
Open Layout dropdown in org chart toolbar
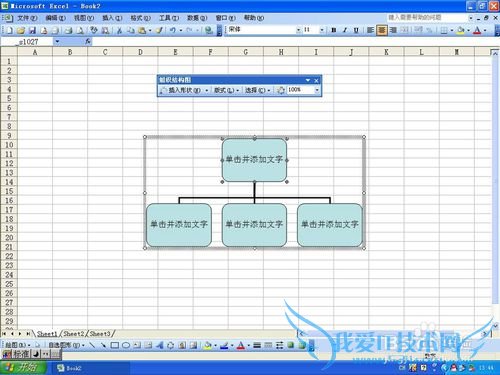tap(226, 90)
